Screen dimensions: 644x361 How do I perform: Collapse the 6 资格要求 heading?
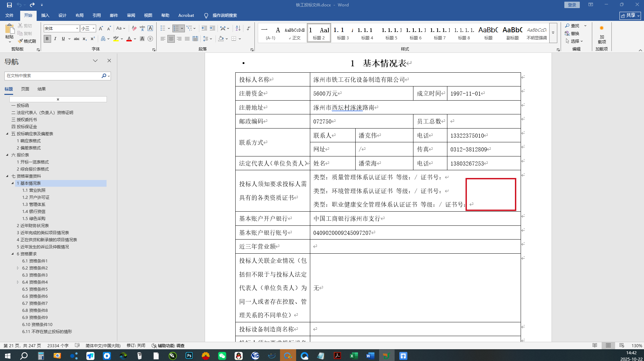click(12, 254)
